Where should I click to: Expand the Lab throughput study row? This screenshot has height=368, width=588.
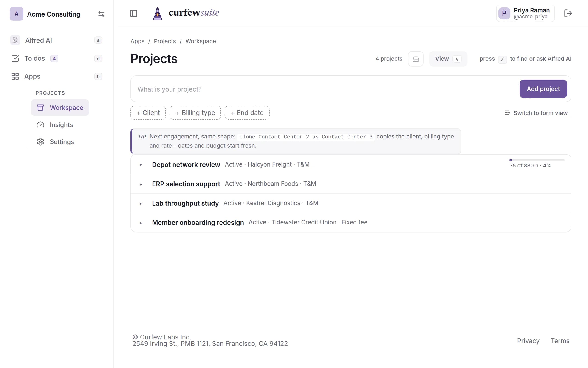click(x=141, y=204)
